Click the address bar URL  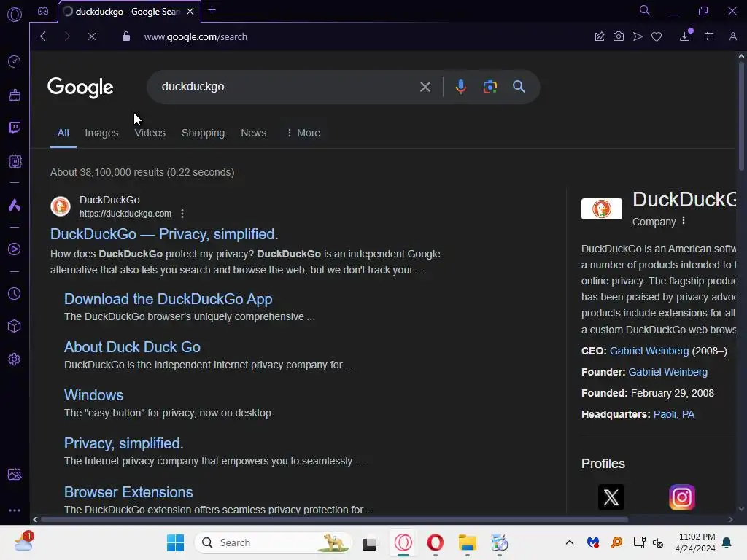196,36
